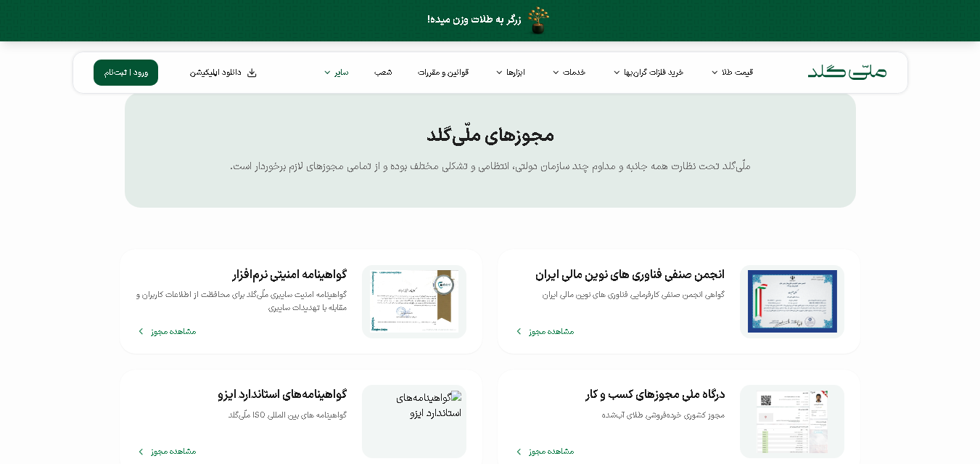Viewport: 980px width, 464px height.
Task: Expand the ابزارها menu
Action: (510, 73)
